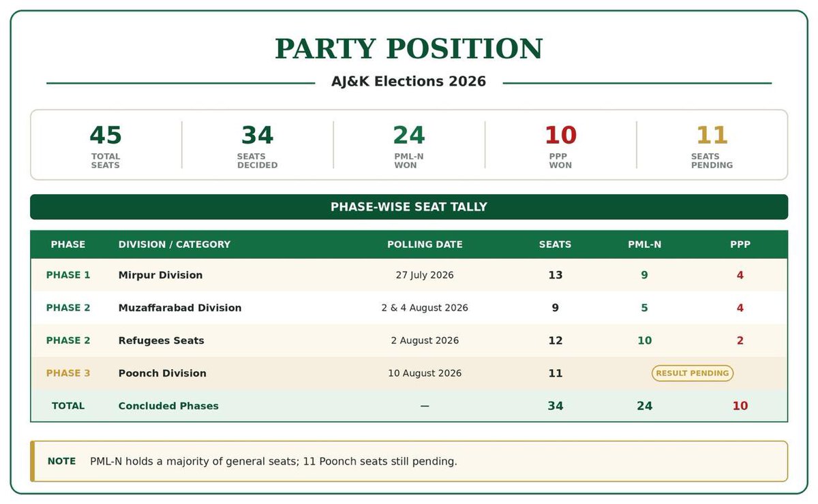Image resolution: width=818 pixels, height=504 pixels.
Task: Click the PML-N column header
Action: (x=644, y=245)
